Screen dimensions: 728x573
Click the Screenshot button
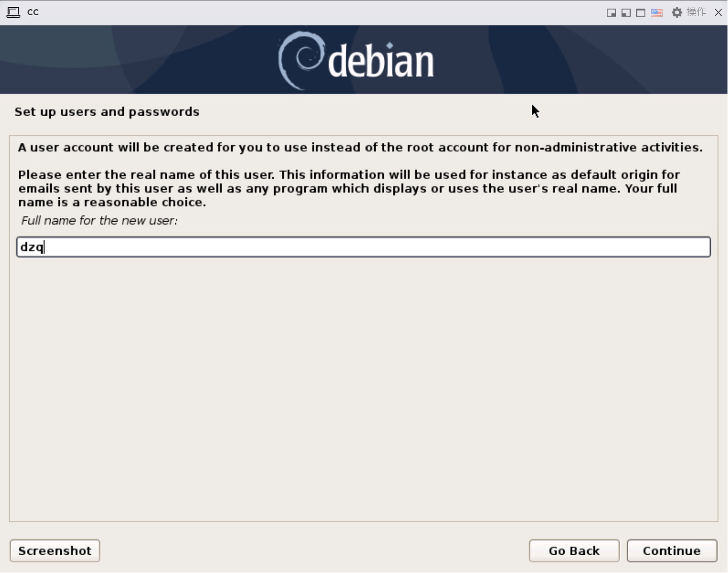pos(55,551)
